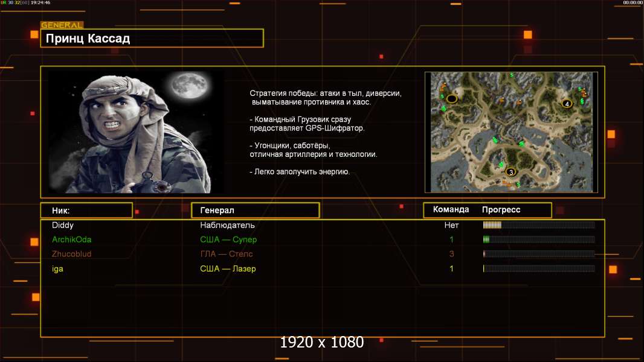Image resolution: width=644 pixels, height=362 pixels.
Task: Click iga's loading progress bar
Action: pos(539,268)
